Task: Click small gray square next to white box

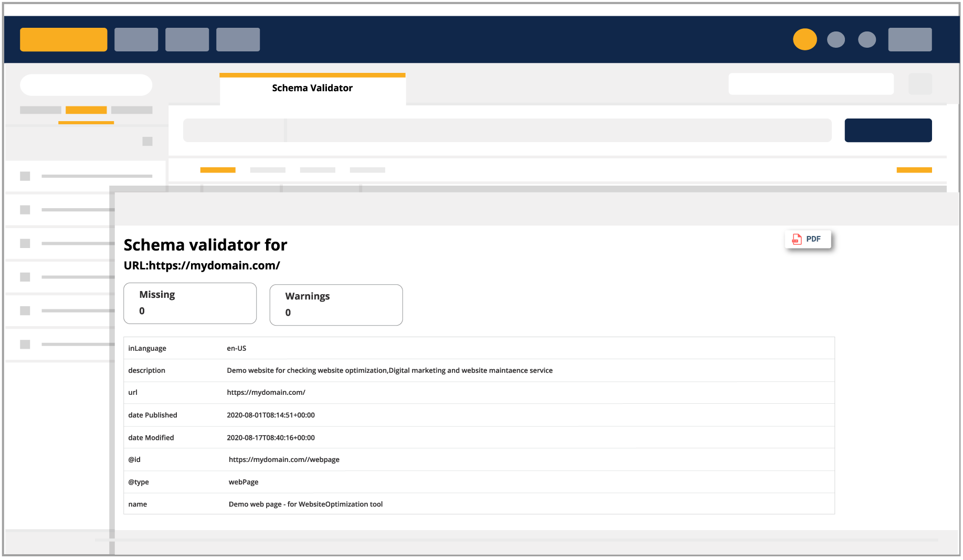Action: (x=920, y=84)
